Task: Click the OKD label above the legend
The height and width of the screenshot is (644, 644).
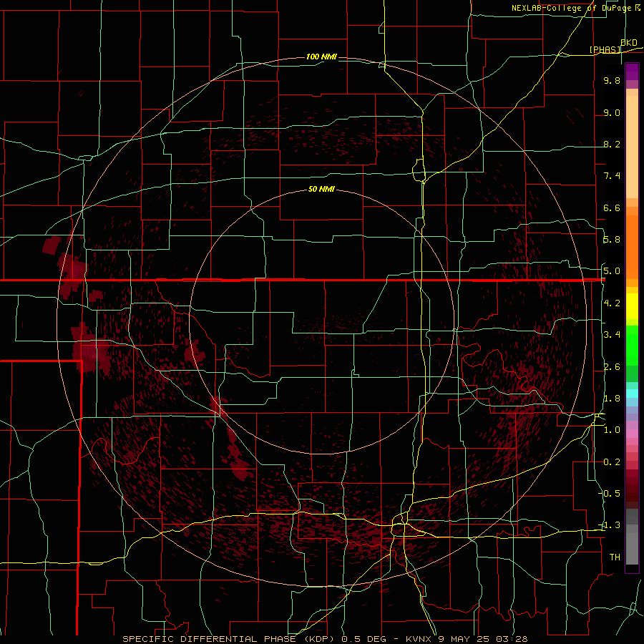Action: tap(629, 43)
